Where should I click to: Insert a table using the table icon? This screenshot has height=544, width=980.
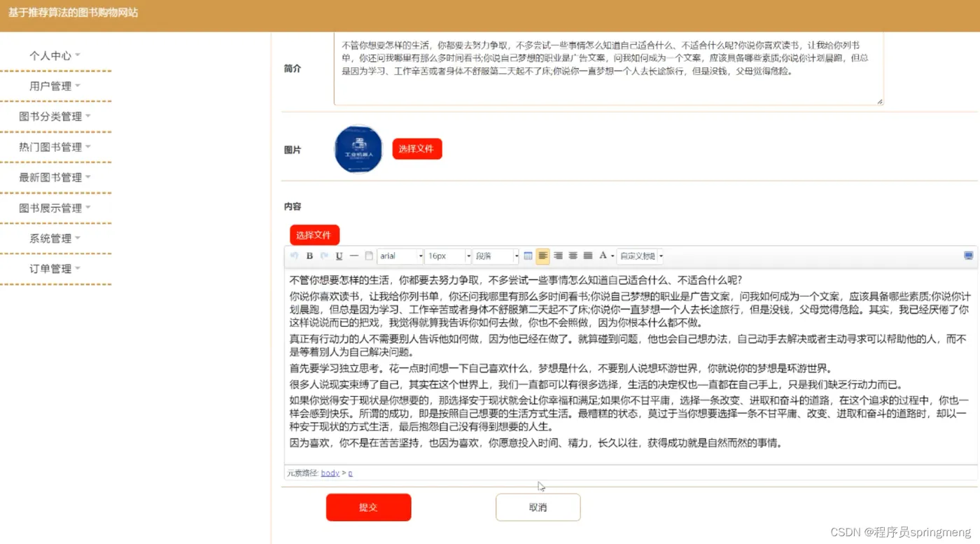tap(529, 256)
